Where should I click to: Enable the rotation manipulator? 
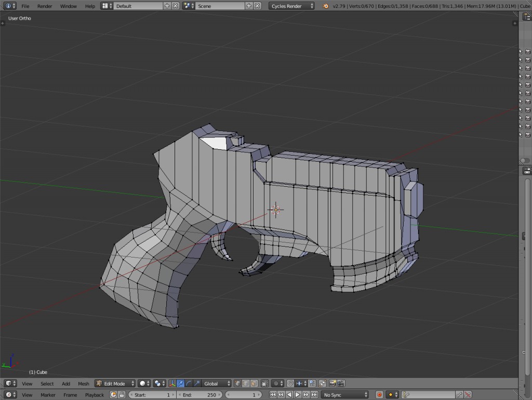pos(188,383)
